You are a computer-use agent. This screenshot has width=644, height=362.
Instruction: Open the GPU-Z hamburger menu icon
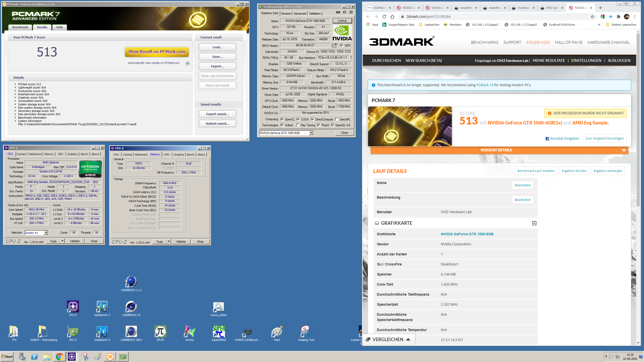coord(351,12)
